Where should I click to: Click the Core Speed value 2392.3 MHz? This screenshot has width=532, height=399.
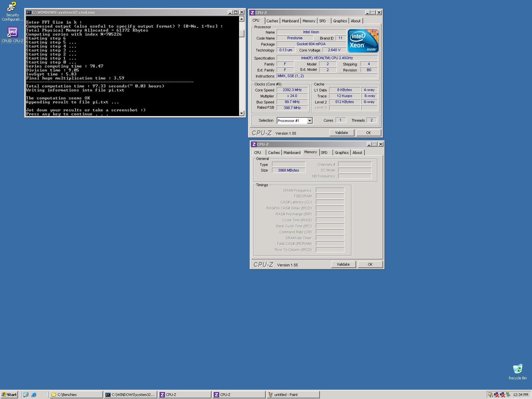coord(292,90)
